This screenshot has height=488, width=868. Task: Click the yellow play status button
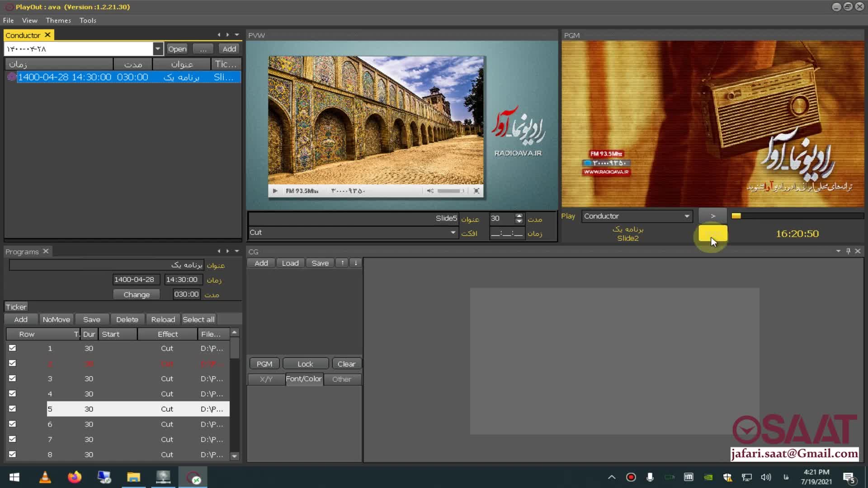(x=713, y=234)
